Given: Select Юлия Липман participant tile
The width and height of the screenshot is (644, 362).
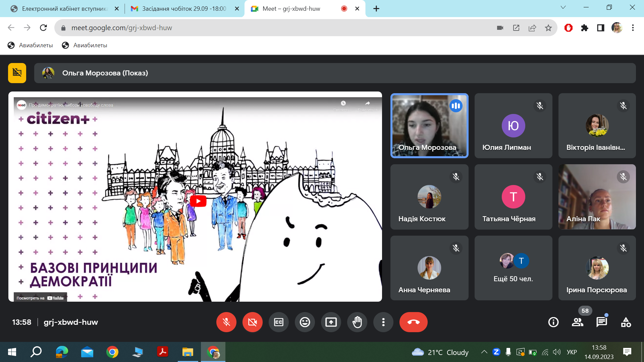Looking at the screenshot, I should pos(513,126).
